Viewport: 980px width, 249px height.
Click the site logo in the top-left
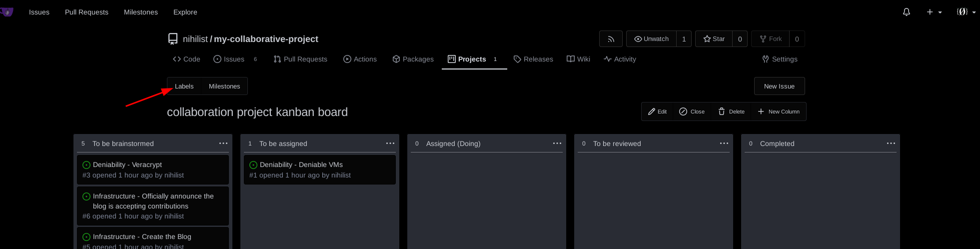coord(7,12)
